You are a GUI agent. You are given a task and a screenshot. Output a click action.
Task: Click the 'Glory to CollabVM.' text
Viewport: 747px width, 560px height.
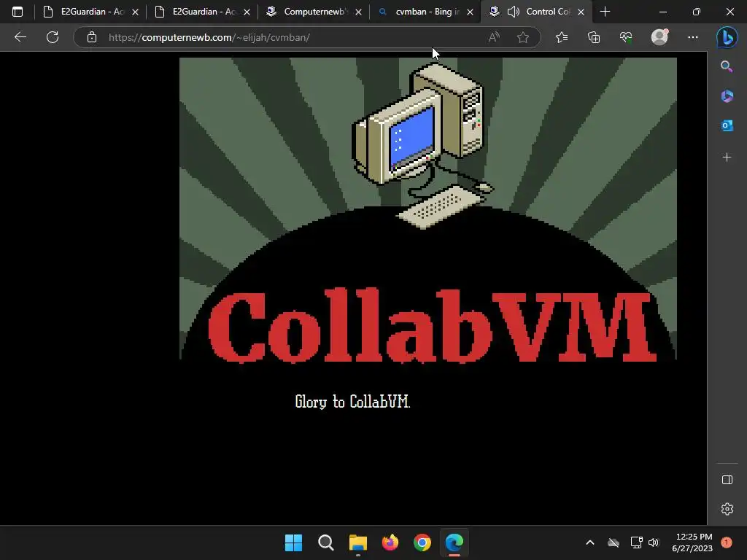pos(352,402)
